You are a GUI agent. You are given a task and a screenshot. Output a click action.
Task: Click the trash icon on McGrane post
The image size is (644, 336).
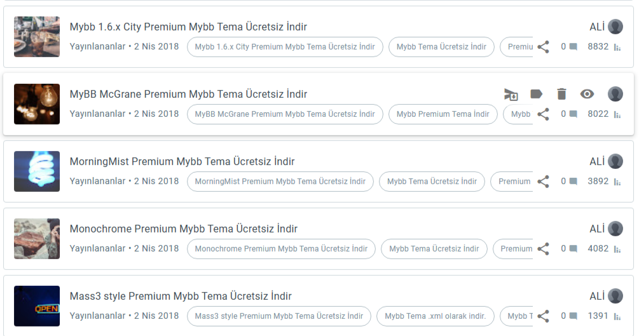click(x=561, y=94)
